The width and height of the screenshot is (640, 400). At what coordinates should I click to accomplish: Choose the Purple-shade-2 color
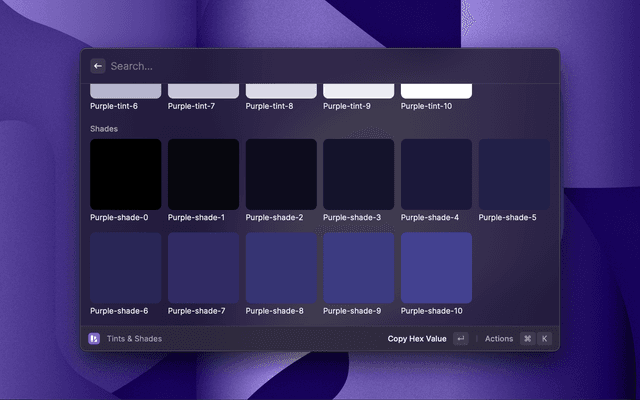click(281, 174)
